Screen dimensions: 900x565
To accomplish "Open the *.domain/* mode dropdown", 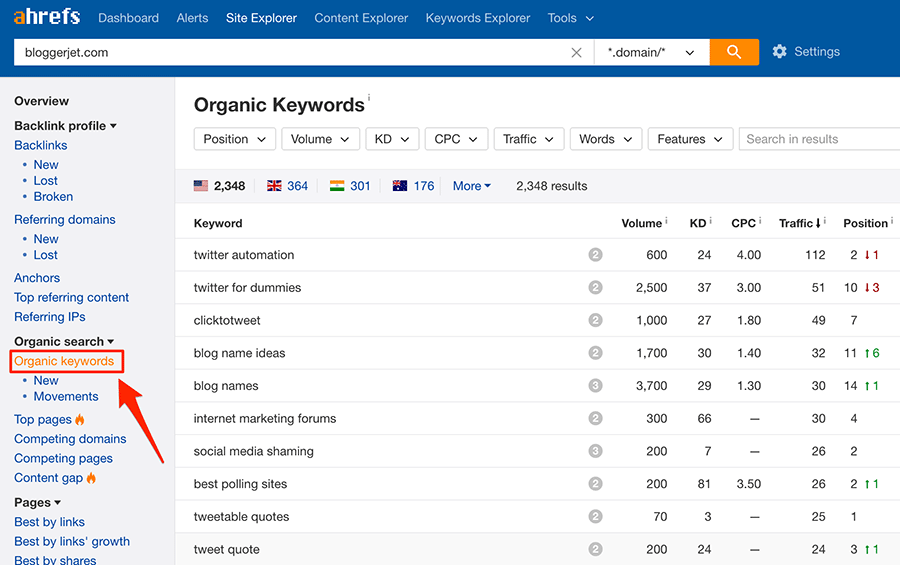I will click(651, 53).
